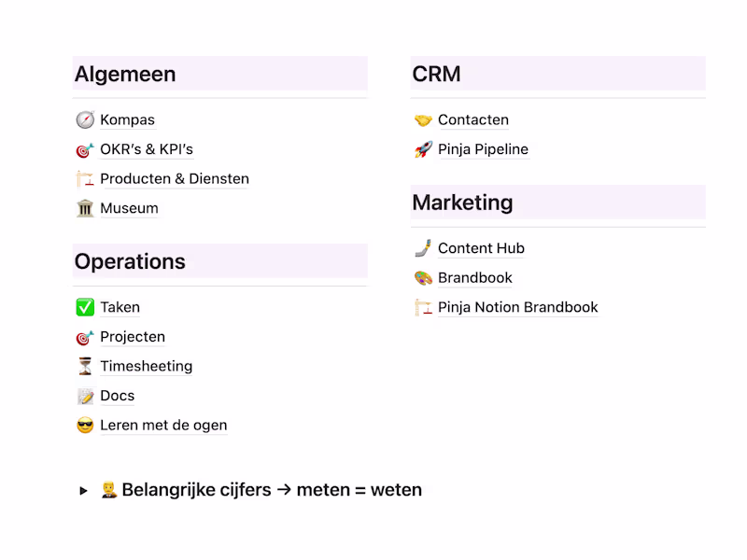Expand the Belangrijke cijfers toggle
The width and height of the screenshot is (747, 560).
click(x=84, y=489)
